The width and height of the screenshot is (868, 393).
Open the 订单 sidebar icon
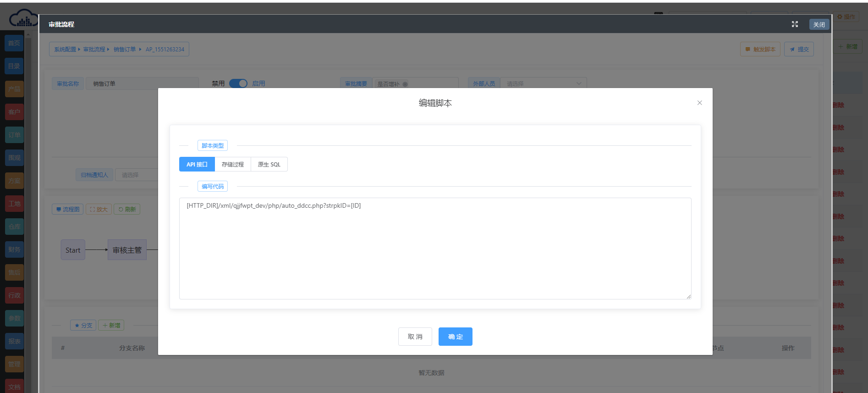coord(14,135)
